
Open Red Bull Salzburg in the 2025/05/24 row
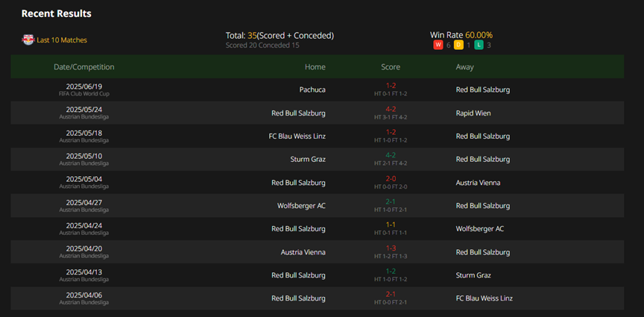(x=299, y=113)
